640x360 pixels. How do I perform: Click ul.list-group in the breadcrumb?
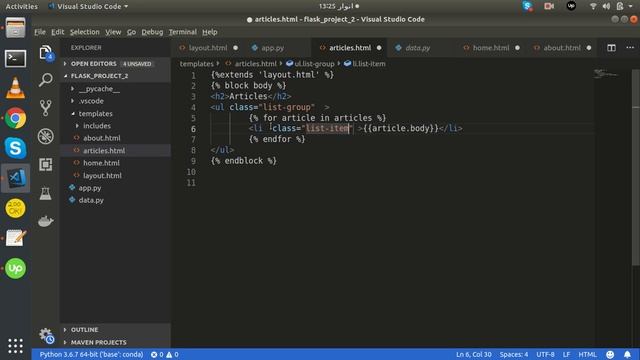[310, 64]
